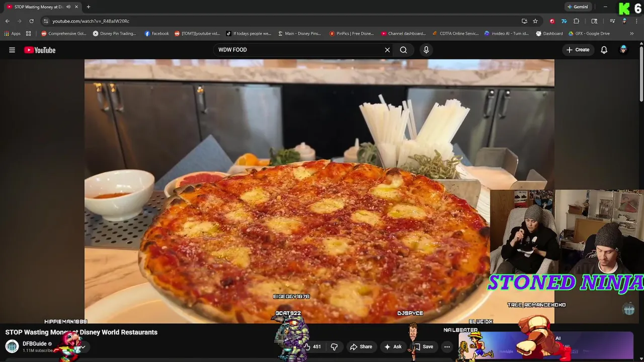The width and height of the screenshot is (644, 362).
Task: Go back in the browser
Action: 7,21
